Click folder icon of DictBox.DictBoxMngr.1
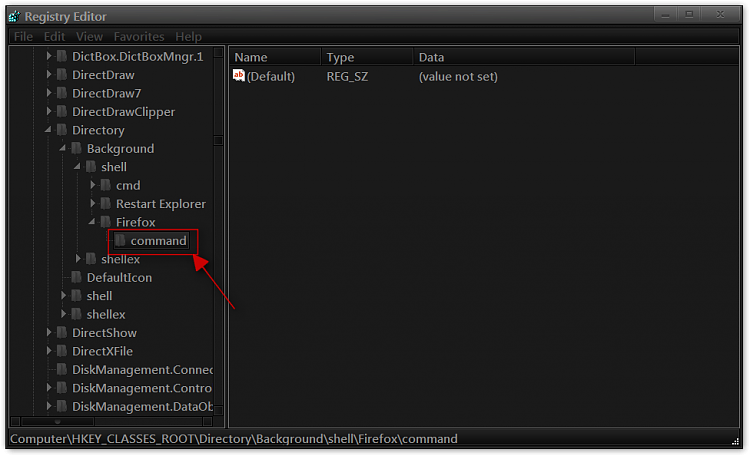The image size is (750, 456). click(x=62, y=56)
